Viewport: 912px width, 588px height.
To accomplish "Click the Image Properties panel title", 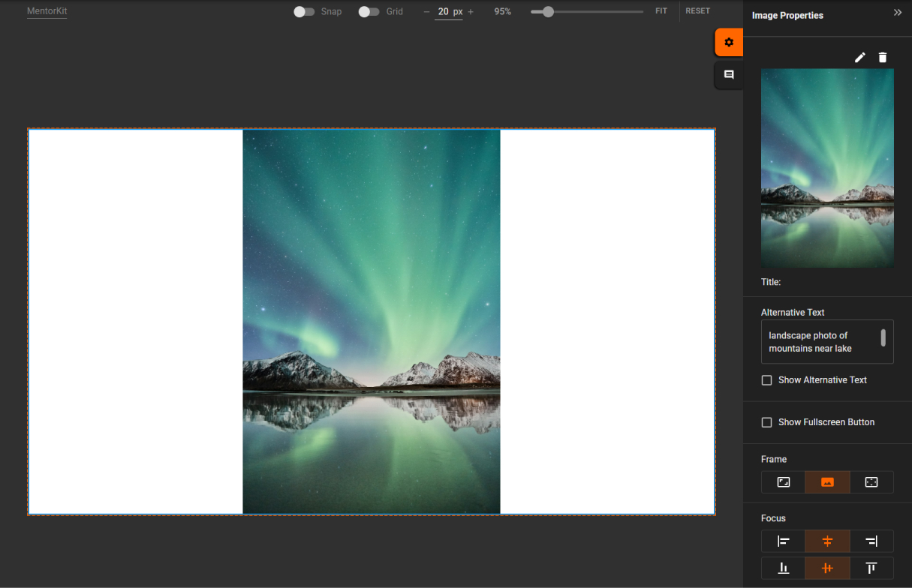I will pos(787,15).
